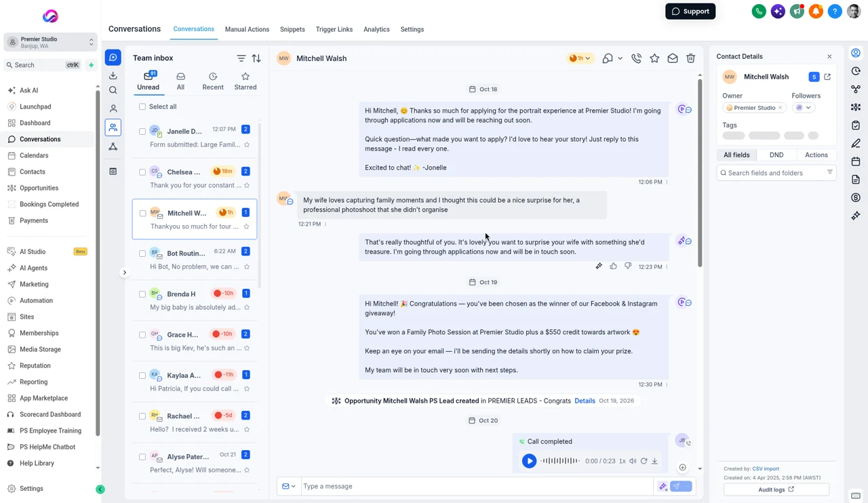Image resolution: width=868 pixels, height=503 pixels.
Task: Mark conversation as unread with envelope icon
Action: 673,58
